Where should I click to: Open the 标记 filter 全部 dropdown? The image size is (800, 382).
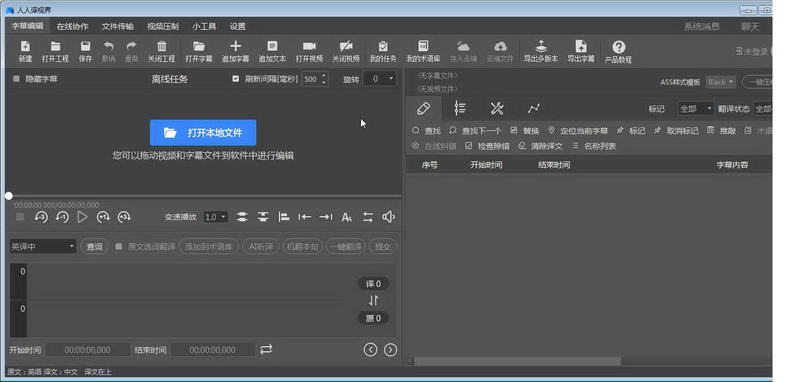(695, 109)
